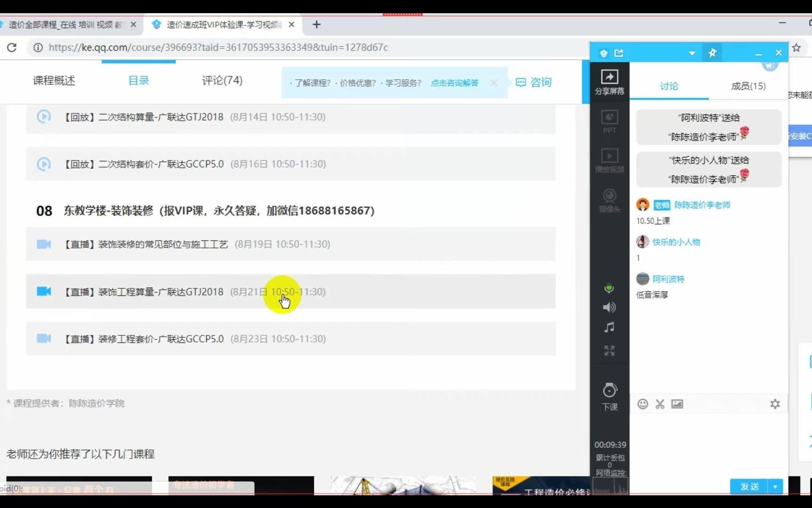Click the crane thumbnail in recommended courses

[x=403, y=485]
